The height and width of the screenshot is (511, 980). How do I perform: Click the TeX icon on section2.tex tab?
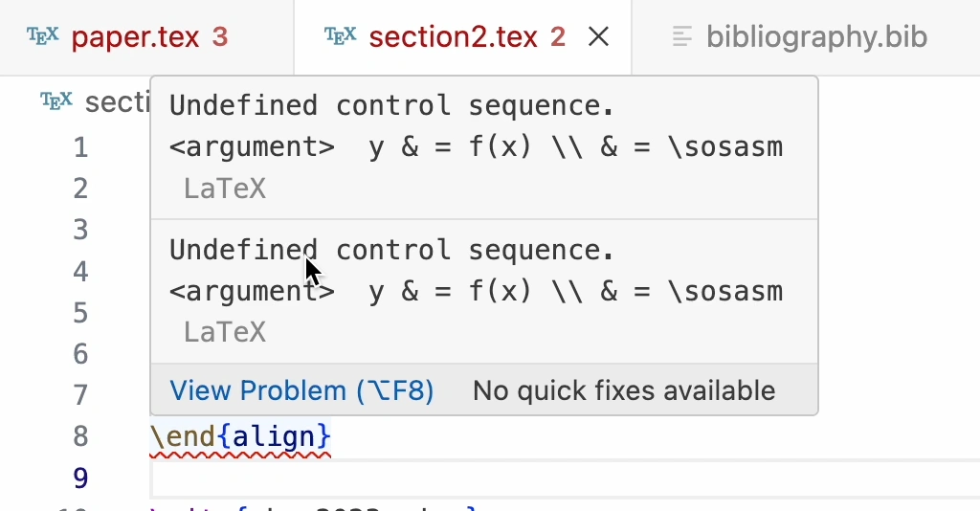(341, 36)
